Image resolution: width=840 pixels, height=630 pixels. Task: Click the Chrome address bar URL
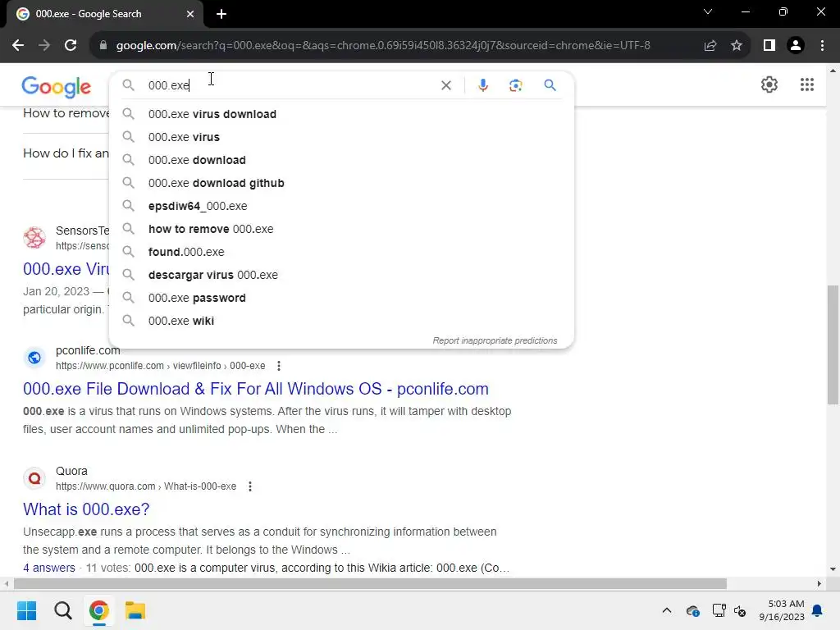click(x=383, y=46)
